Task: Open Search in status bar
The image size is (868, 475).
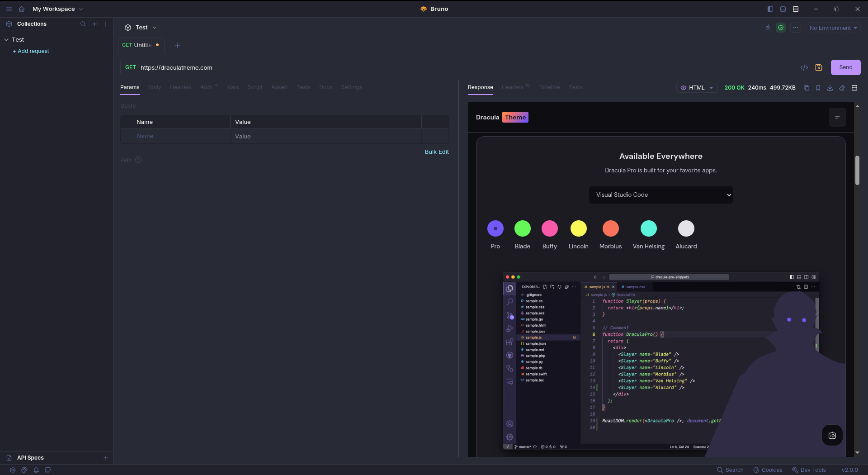Action: click(730, 470)
